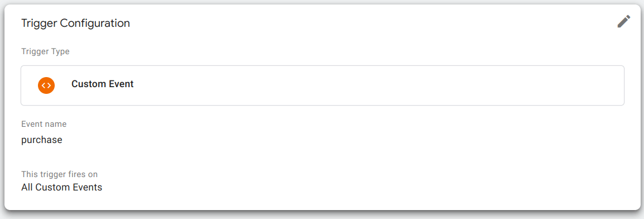Select the "Trigger Type" label text

[x=45, y=52]
